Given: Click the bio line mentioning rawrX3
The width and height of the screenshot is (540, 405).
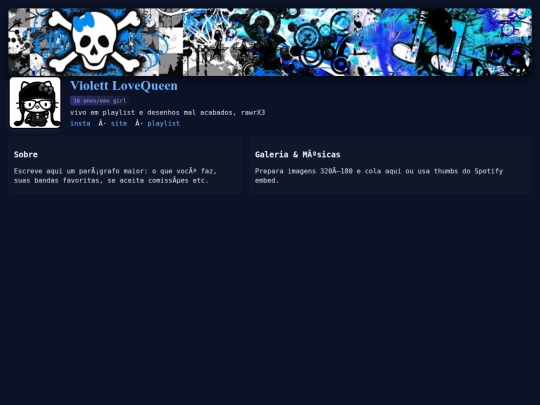Looking at the screenshot, I should 167,112.
